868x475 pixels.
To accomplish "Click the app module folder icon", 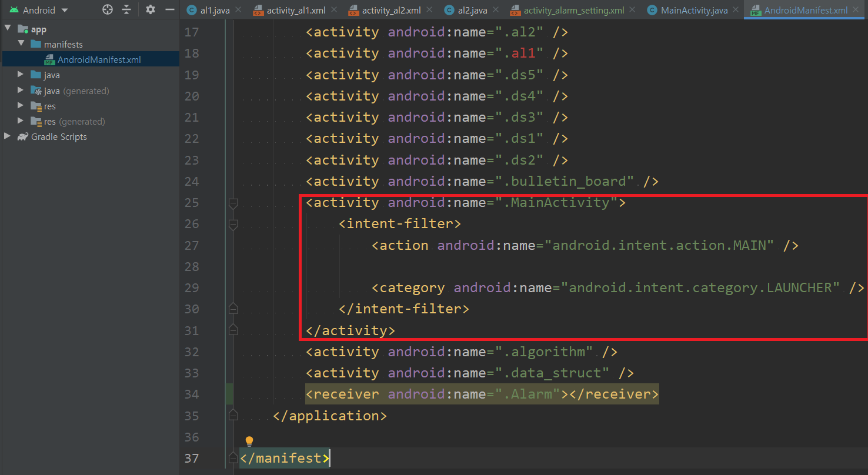I will (x=23, y=29).
